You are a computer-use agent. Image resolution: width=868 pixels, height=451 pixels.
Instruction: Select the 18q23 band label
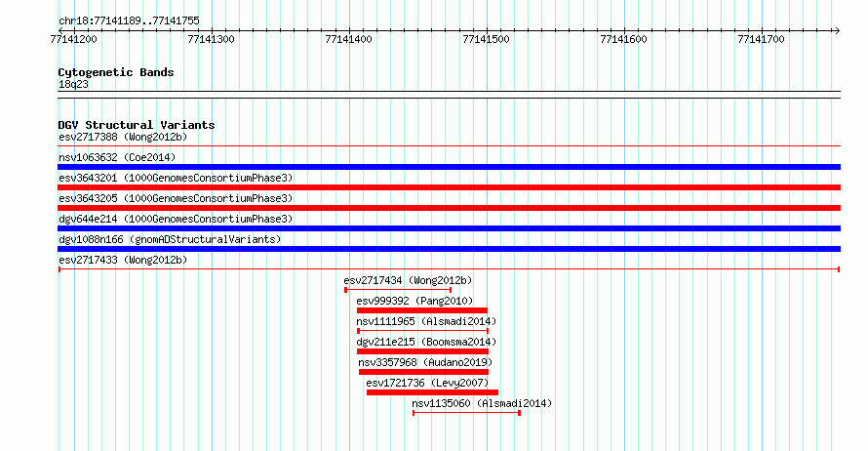point(73,84)
